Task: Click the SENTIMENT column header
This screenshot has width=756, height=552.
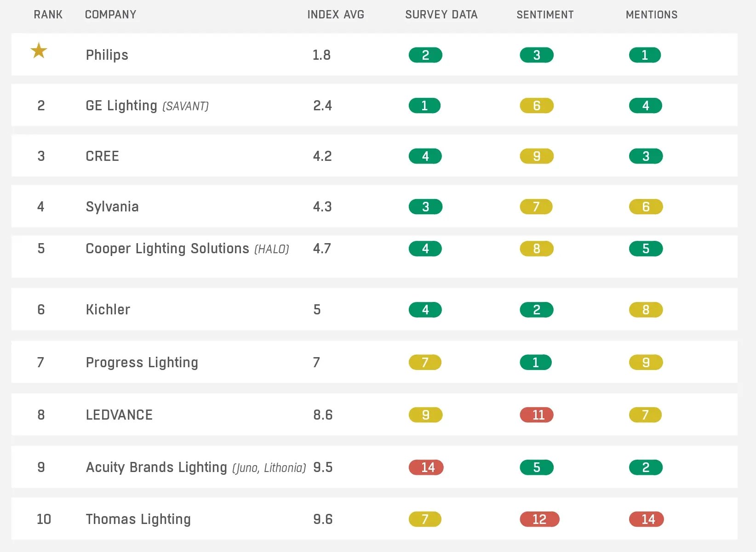Action: click(545, 15)
